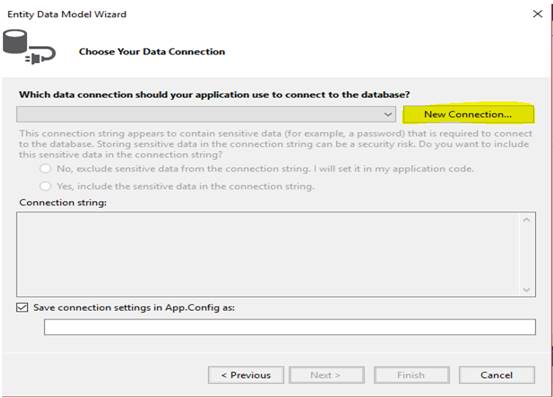Click the App.Config connection name text field
Screen dimensions: 553x398
tap(290, 327)
